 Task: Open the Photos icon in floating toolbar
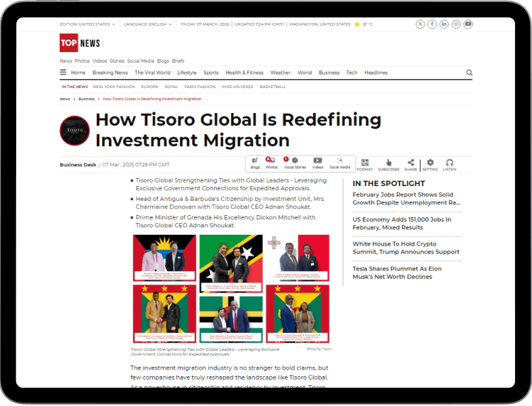pyautogui.click(x=271, y=162)
